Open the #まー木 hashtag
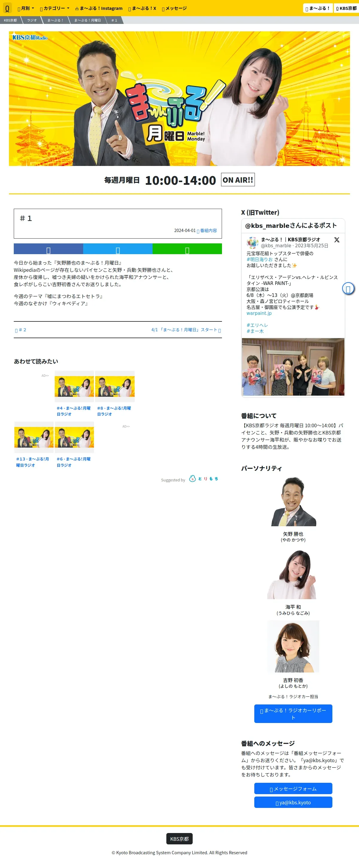 (255, 331)
